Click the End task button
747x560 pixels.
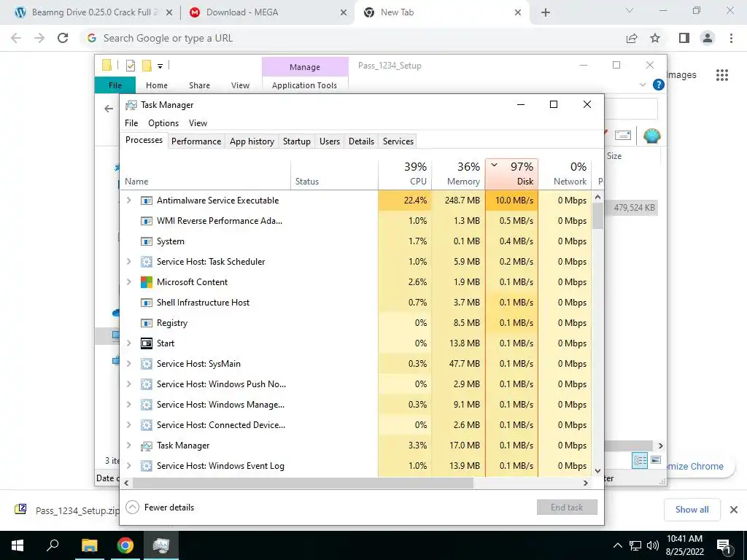[x=567, y=507]
